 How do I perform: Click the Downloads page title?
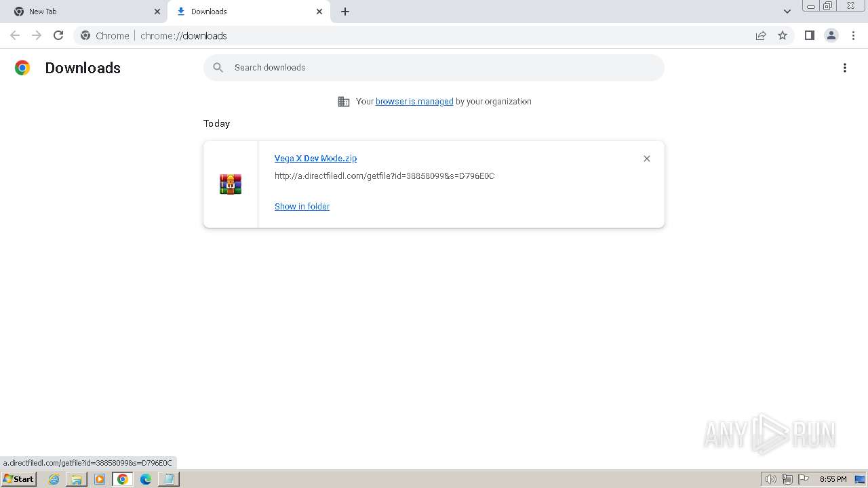pyautogui.click(x=83, y=68)
